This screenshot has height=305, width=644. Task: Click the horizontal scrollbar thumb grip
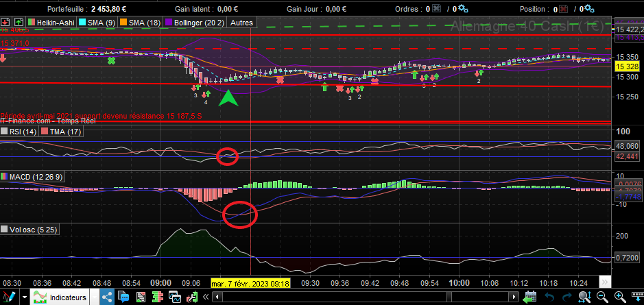click(x=449, y=297)
